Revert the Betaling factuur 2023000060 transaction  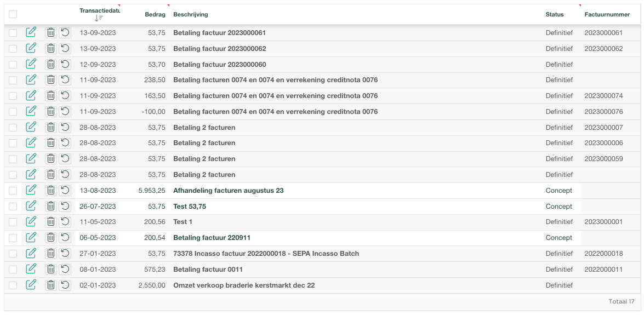point(65,65)
